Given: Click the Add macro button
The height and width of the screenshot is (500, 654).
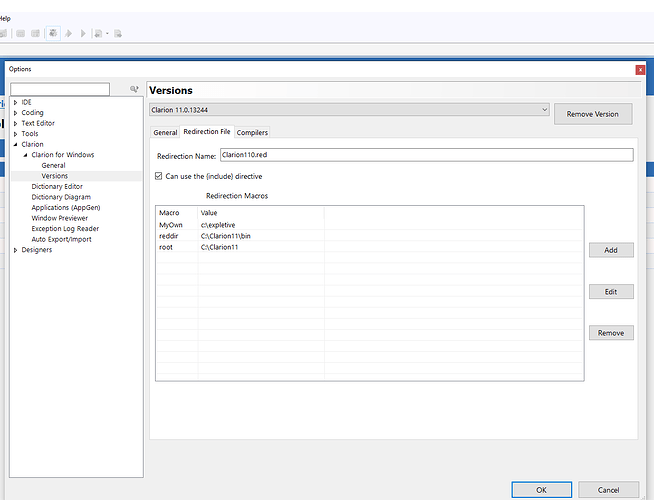Looking at the screenshot, I should pos(610,250).
